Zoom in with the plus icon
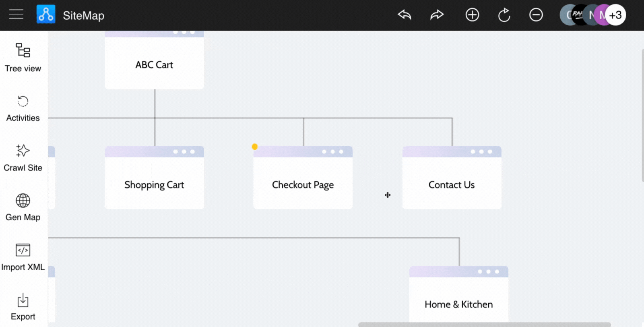Viewport: 644px width, 327px height. (472, 15)
